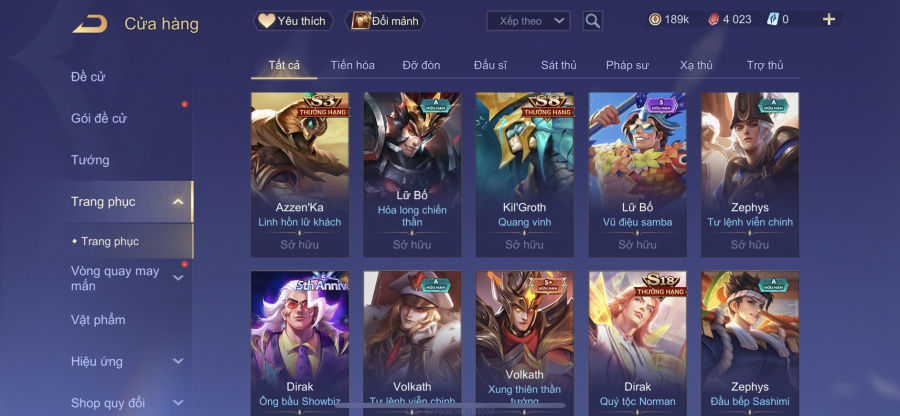This screenshot has width=900, height=416.
Task: Add currency with the plus icon
Action: point(828,20)
